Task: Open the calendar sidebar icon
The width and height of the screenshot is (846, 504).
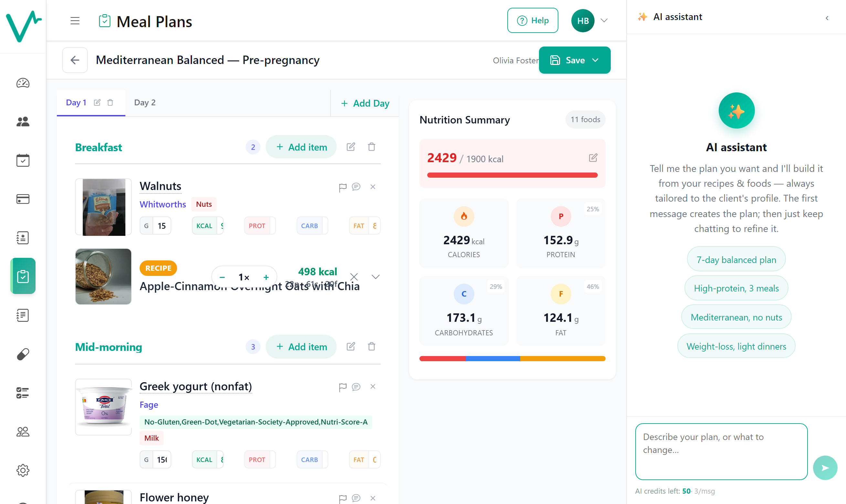Action: [x=23, y=160]
